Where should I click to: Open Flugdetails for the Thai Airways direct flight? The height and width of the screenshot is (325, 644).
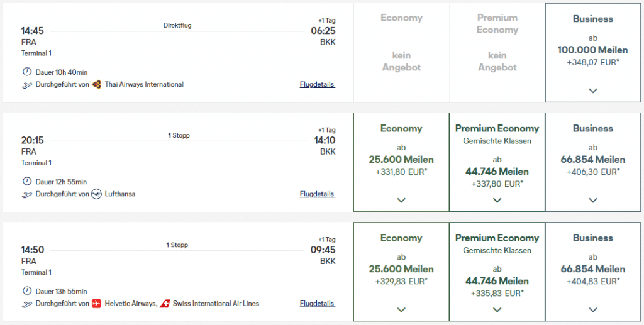pyautogui.click(x=317, y=84)
